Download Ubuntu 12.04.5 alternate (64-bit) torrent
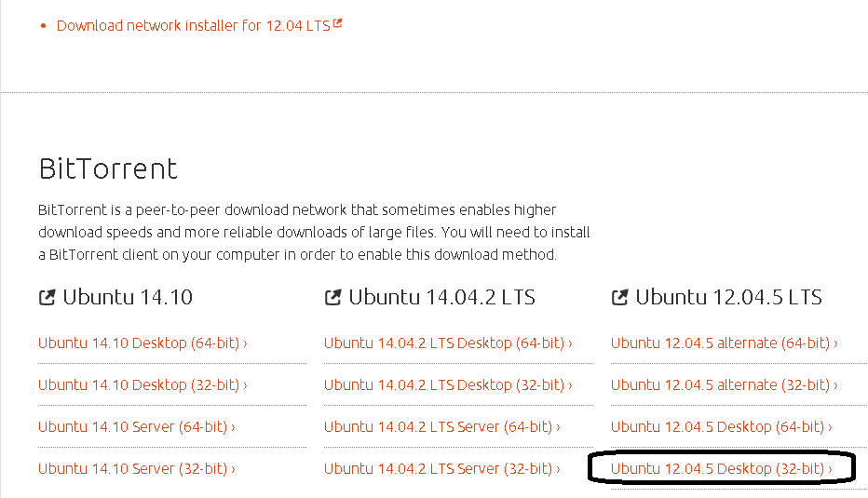This screenshot has width=868, height=498. point(724,343)
